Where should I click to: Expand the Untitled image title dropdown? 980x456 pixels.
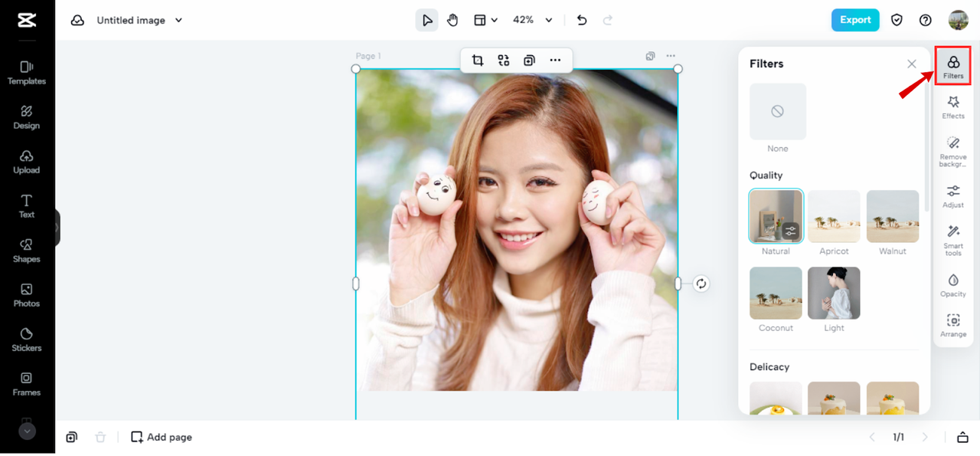click(x=178, y=20)
